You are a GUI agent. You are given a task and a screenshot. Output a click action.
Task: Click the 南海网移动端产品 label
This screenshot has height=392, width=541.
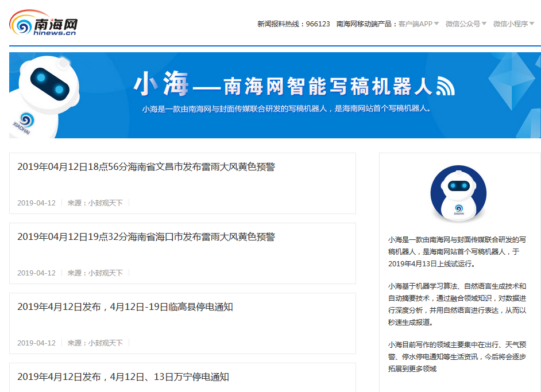(x=367, y=24)
